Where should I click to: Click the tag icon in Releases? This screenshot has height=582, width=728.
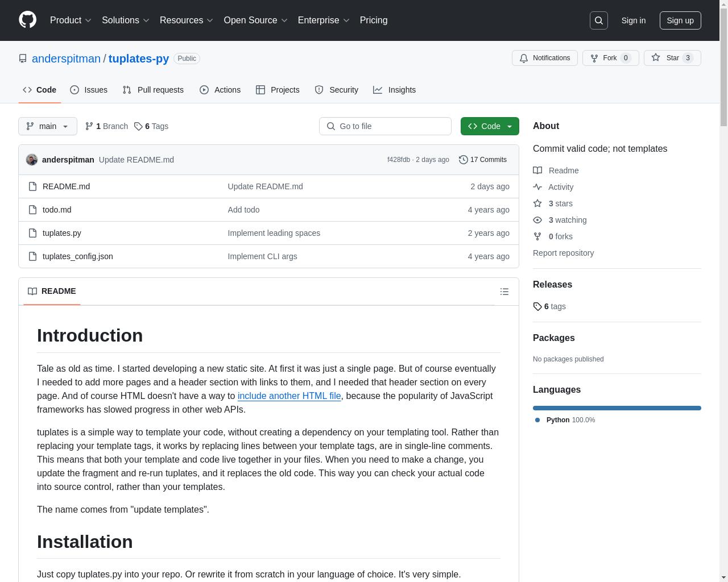pyautogui.click(x=537, y=306)
